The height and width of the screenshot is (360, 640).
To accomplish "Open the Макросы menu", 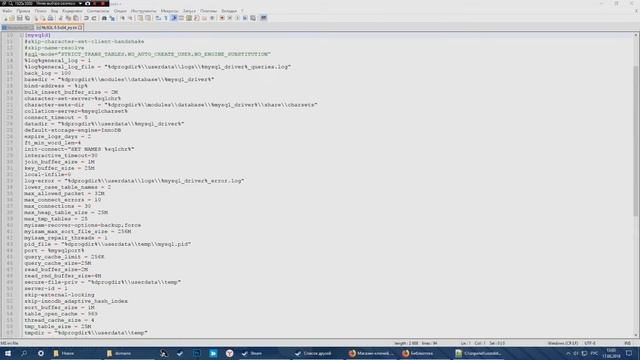I will [169, 11].
